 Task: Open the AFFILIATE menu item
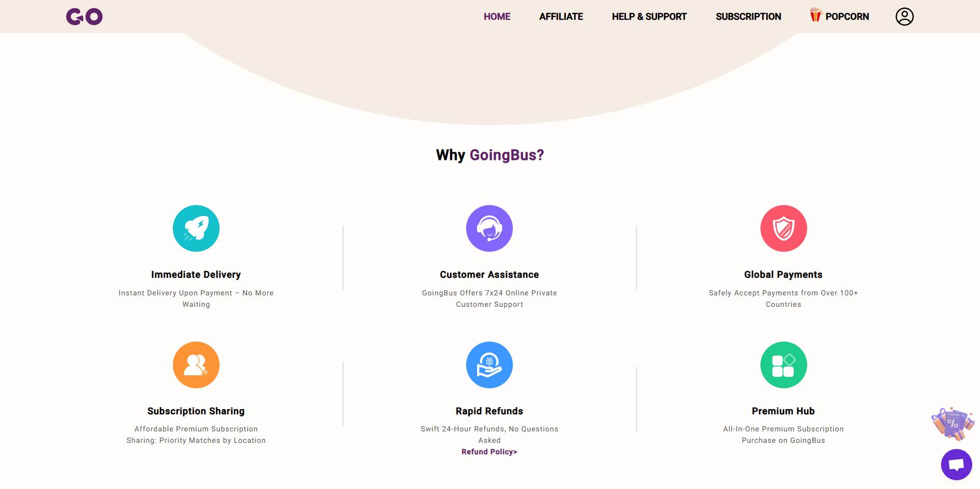coord(561,17)
